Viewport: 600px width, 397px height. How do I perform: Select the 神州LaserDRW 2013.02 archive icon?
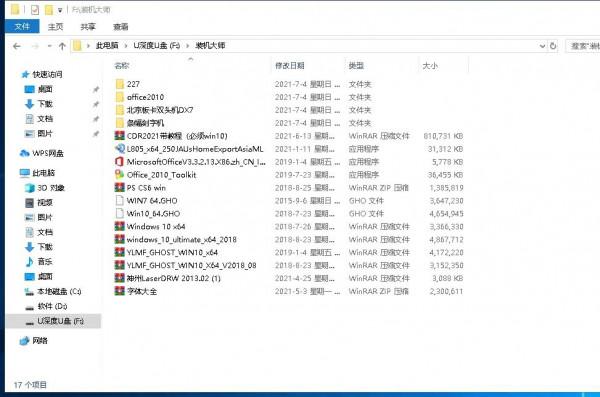[120, 278]
